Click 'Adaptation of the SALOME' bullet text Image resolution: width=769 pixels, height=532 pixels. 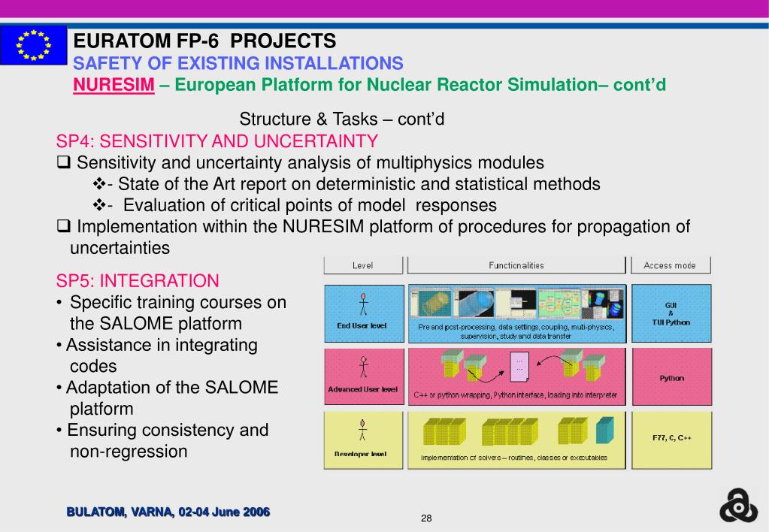[172, 388]
